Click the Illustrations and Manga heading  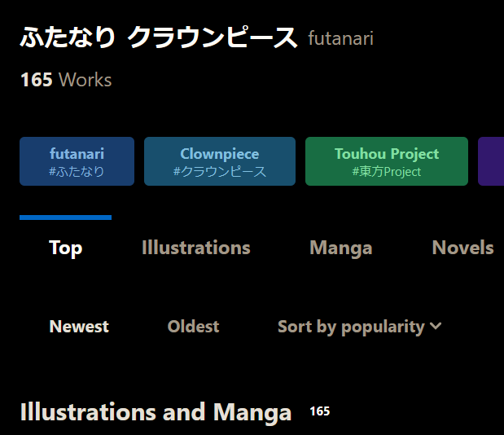coord(156,412)
